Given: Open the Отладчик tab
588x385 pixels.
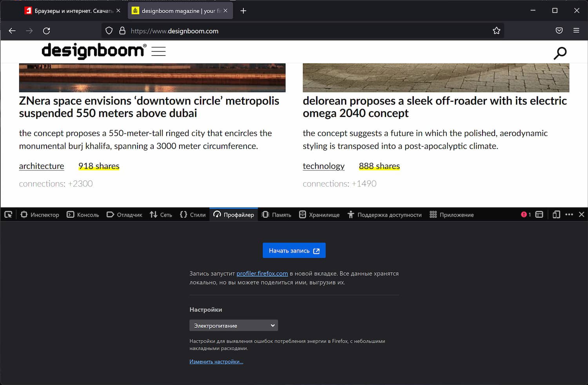Looking at the screenshot, I should [124, 215].
